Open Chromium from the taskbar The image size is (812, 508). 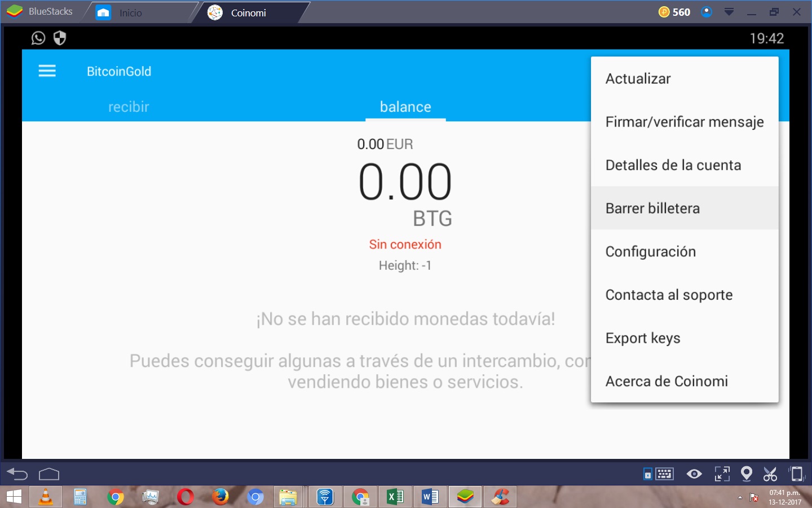click(255, 497)
